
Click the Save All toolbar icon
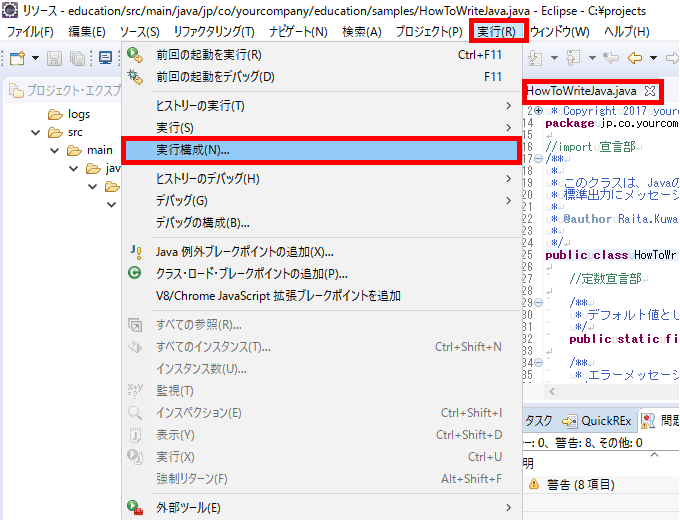coord(77,59)
